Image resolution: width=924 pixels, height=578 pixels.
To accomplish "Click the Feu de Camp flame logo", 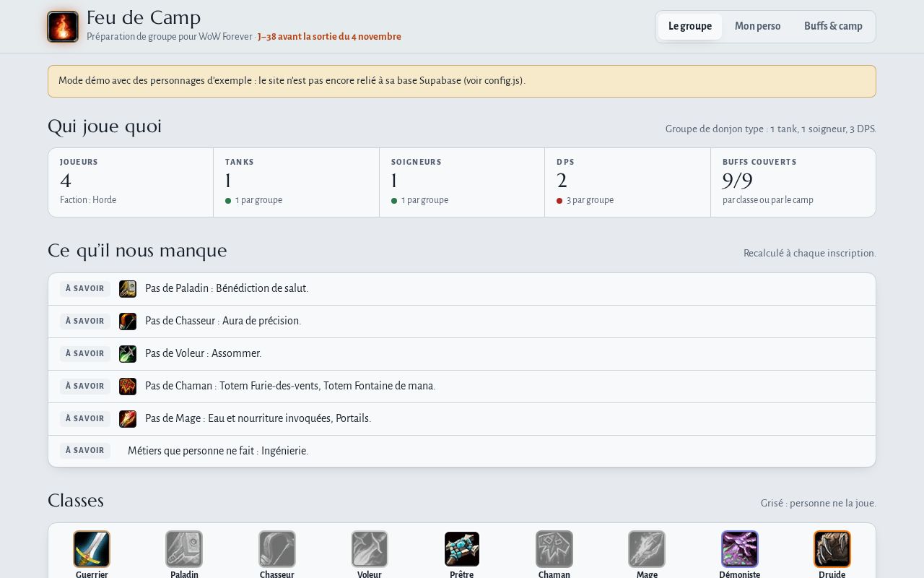I will click(63, 27).
